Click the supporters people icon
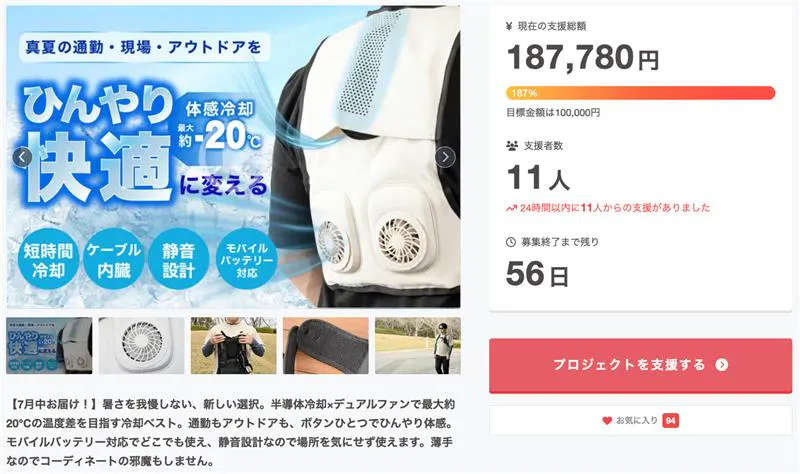This screenshot has width=800, height=474. tap(512, 146)
